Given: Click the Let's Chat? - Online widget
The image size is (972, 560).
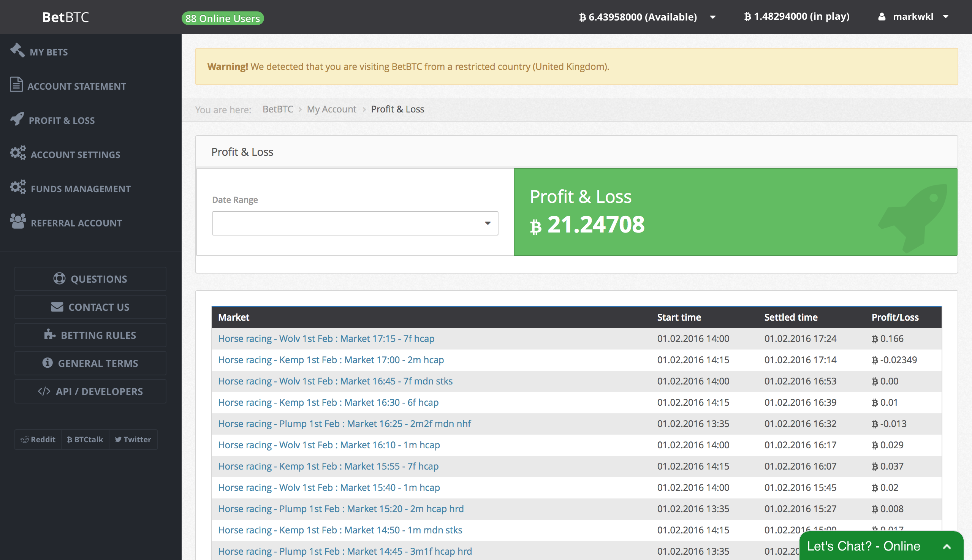Looking at the screenshot, I should [x=881, y=546].
